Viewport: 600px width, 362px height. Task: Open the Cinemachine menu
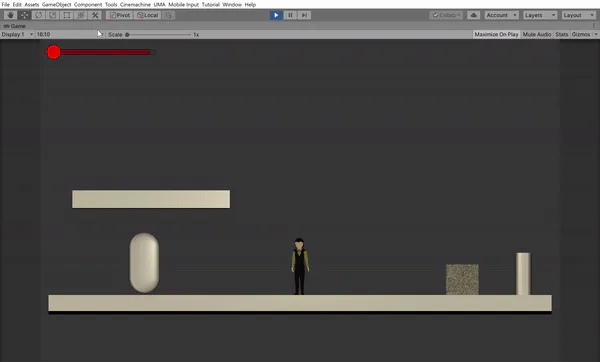coord(135,5)
